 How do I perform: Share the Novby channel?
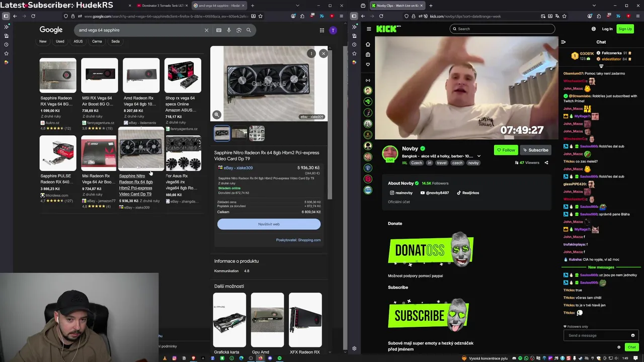coord(546,162)
